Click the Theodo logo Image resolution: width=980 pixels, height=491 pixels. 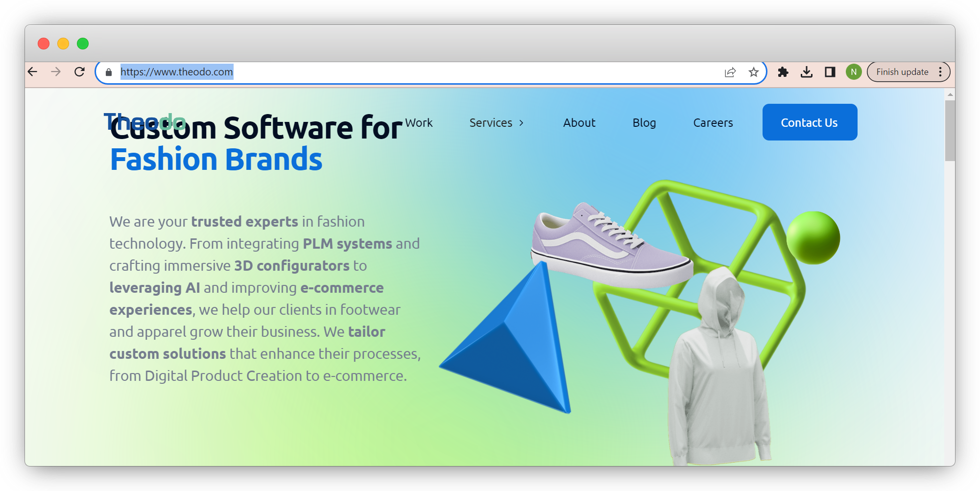pyautogui.click(x=144, y=122)
